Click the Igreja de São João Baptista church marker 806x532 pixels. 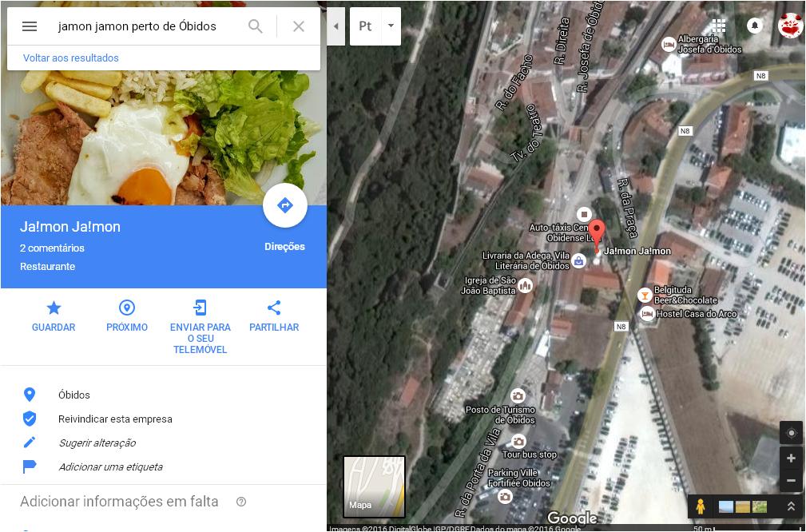526,285
